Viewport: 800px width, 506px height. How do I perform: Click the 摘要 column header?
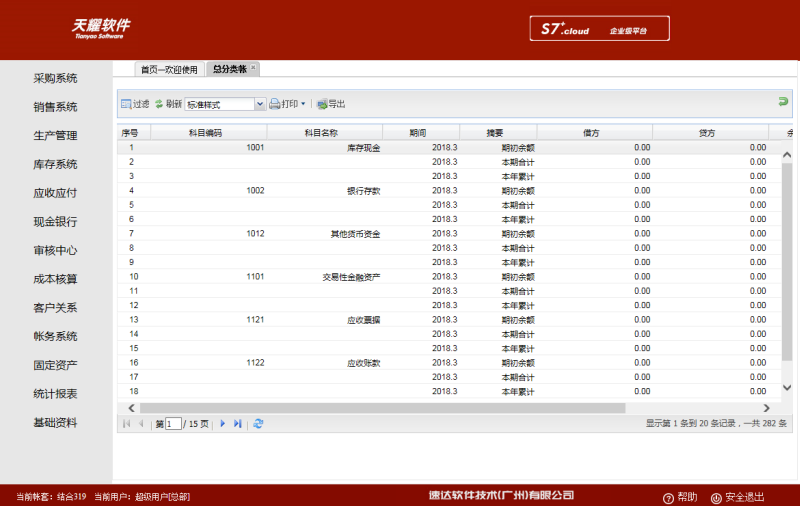click(498, 133)
